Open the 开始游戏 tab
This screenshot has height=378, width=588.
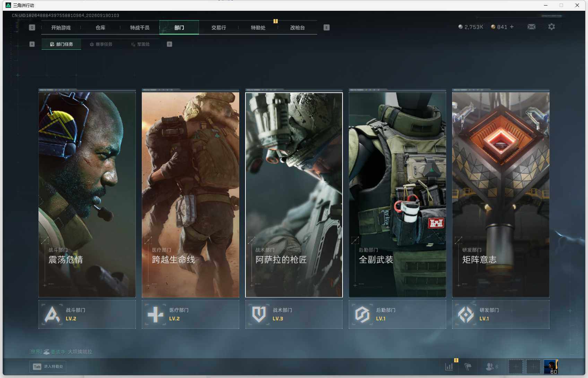pyautogui.click(x=61, y=27)
